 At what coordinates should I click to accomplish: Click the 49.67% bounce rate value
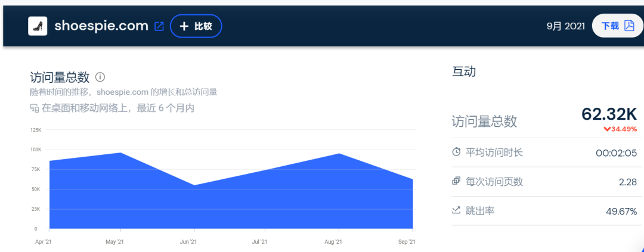click(x=622, y=211)
